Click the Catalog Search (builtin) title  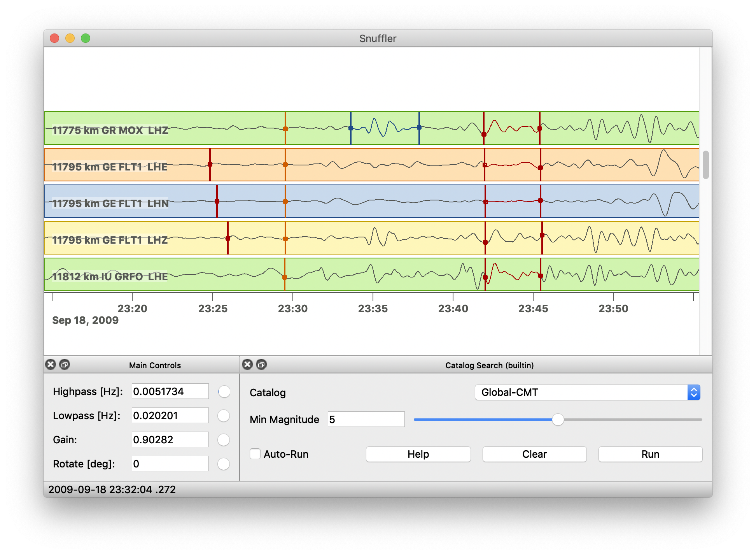click(x=489, y=365)
